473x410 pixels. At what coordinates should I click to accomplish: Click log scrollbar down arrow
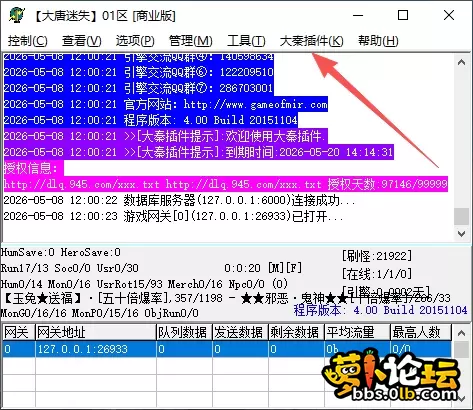(462, 233)
